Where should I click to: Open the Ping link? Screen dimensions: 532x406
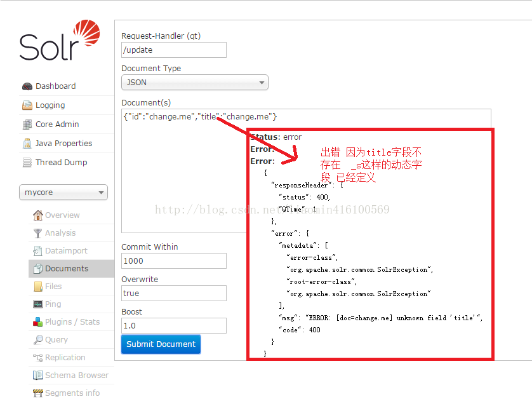(x=53, y=304)
